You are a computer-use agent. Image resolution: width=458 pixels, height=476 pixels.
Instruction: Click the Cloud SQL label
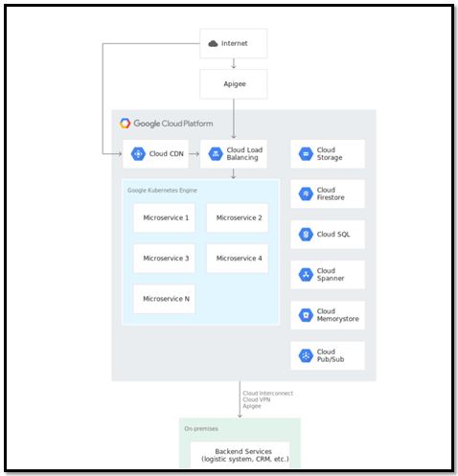[333, 235]
